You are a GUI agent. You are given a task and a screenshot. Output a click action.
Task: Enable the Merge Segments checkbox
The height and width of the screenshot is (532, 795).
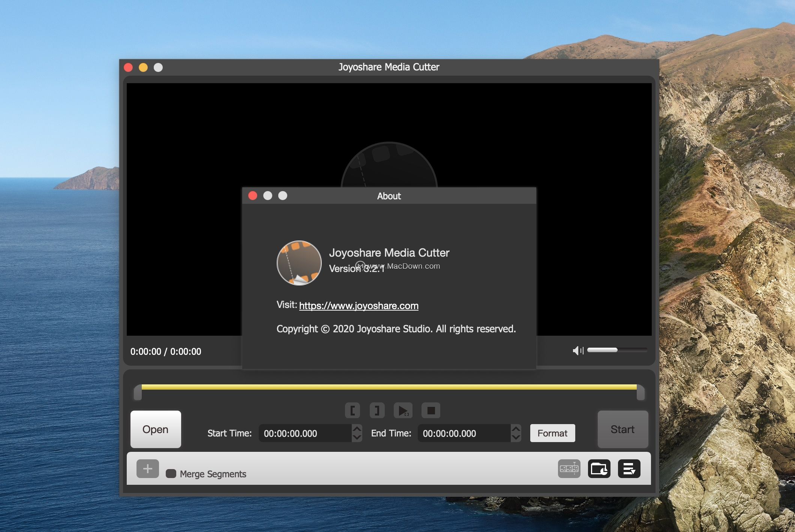coord(171,474)
